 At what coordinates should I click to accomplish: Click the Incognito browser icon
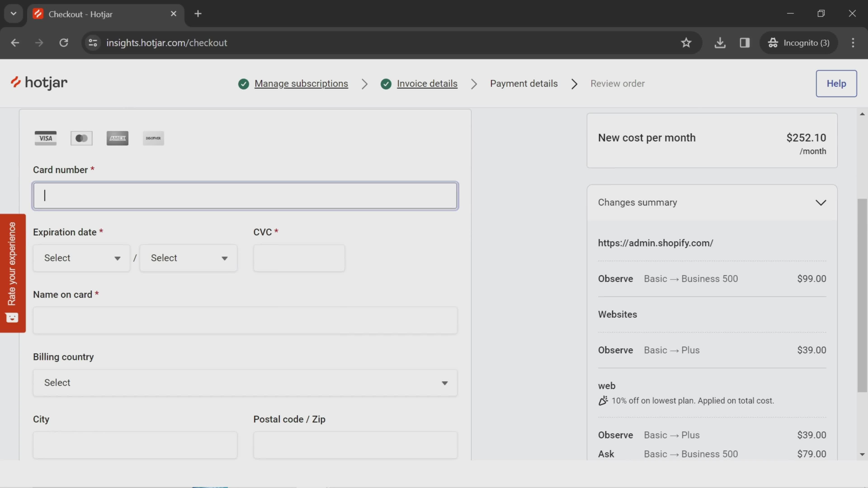coord(773,42)
